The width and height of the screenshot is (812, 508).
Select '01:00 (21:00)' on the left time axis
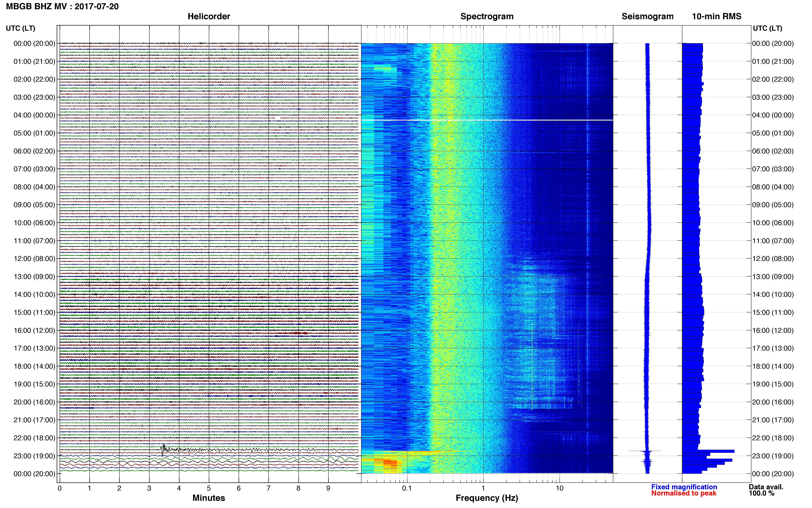click(34, 62)
